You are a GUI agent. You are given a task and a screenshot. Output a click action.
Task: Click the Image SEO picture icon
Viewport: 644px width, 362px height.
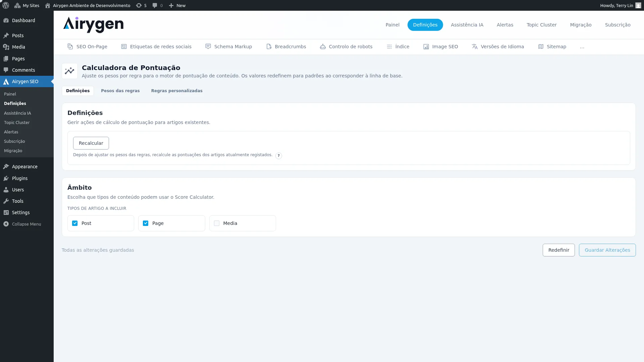coord(426,47)
